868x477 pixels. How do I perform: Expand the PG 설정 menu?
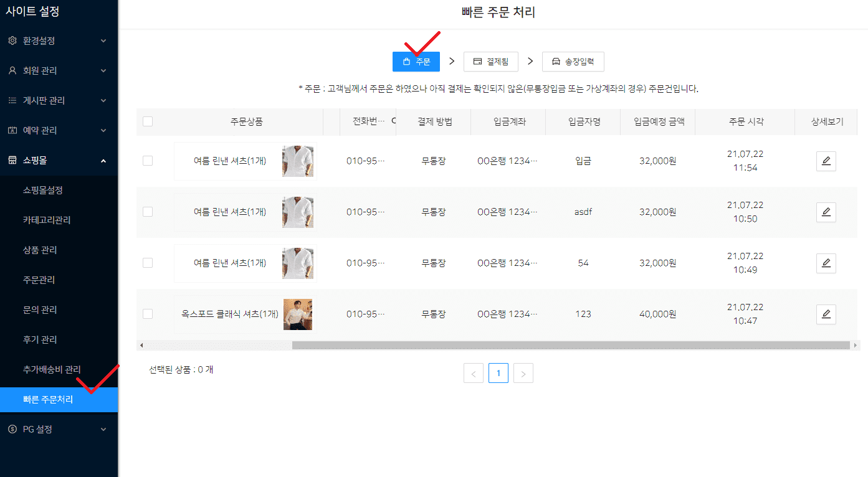coord(103,429)
